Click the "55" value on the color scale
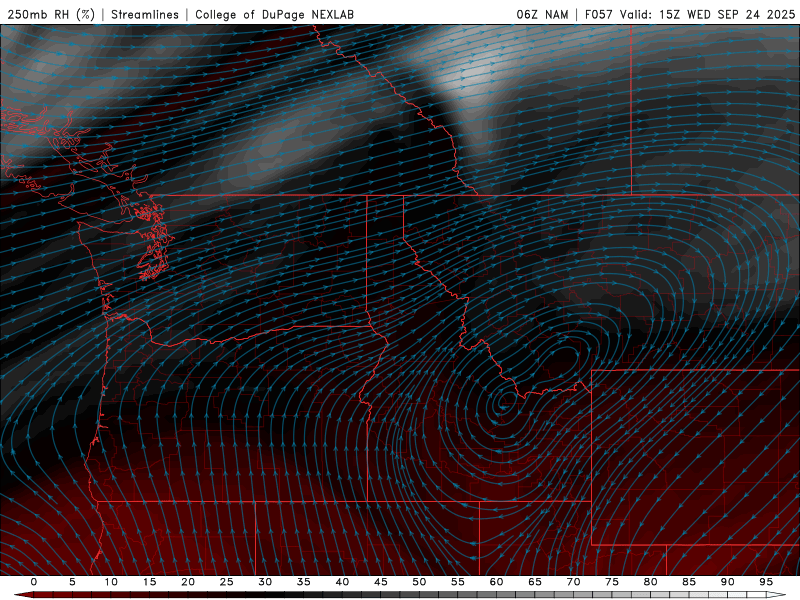This screenshot has height=600, width=800. 458,582
